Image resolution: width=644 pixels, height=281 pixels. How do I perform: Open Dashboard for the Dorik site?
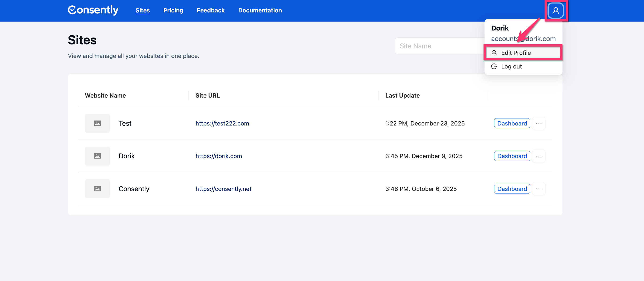tap(512, 156)
